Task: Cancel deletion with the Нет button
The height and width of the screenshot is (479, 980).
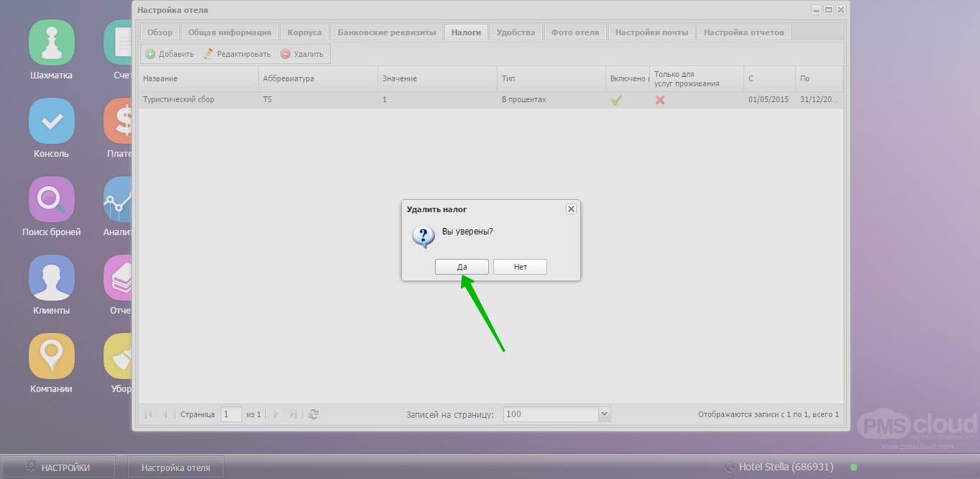Action: (x=521, y=267)
